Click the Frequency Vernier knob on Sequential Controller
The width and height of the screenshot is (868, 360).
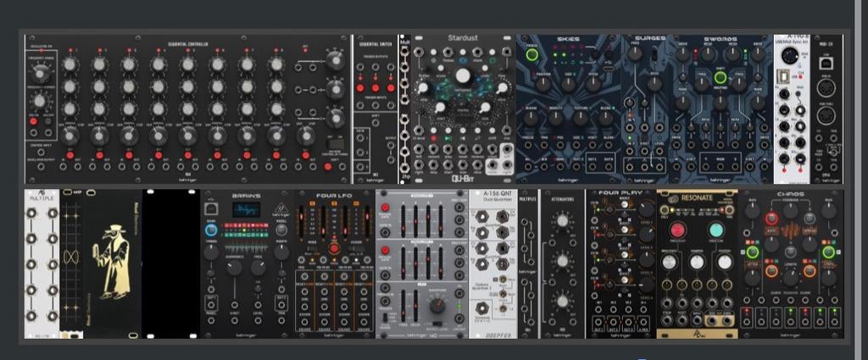tap(39, 101)
